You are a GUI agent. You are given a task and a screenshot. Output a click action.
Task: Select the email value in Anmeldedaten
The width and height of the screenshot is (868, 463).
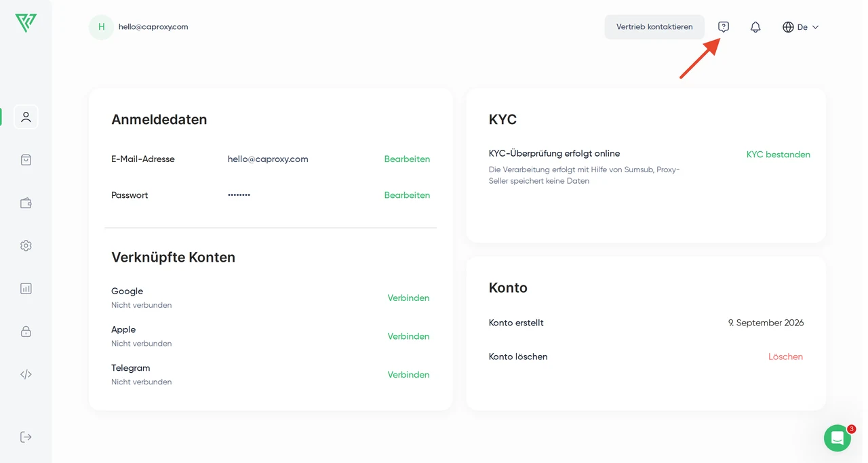click(x=268, y=159)
